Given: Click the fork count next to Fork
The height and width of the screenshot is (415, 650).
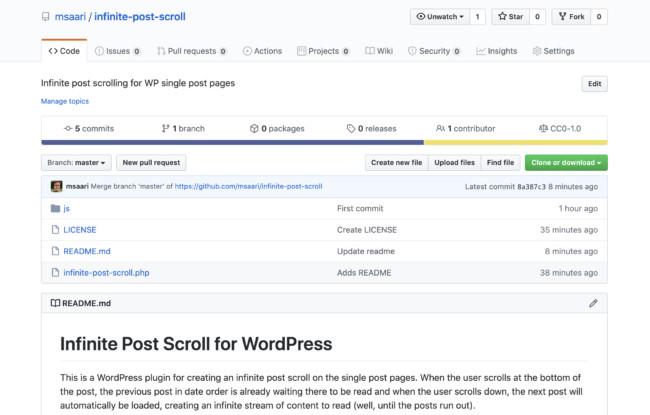Looking at the screenshot, I should pyautogui.click(x=599, y=17).
